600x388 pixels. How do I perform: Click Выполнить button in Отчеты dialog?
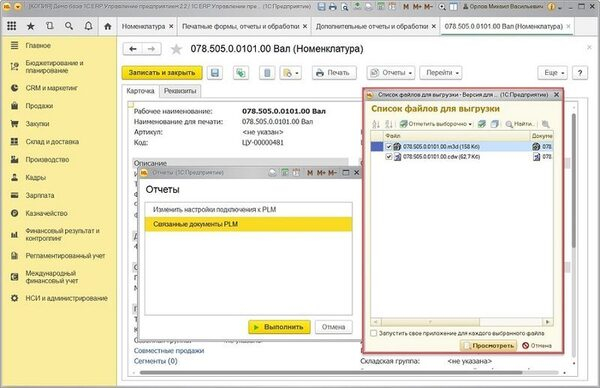[x=279, y=327]
